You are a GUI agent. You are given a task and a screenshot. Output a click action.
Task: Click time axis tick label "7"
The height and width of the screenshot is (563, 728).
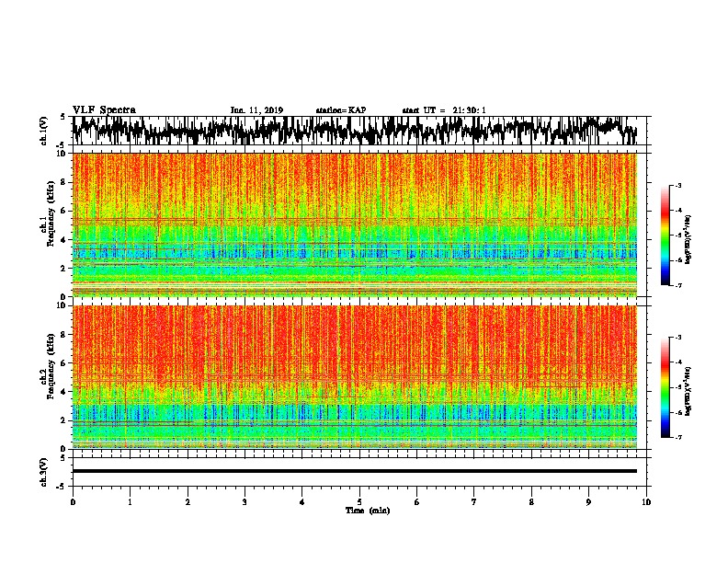(x=474, y=502)
